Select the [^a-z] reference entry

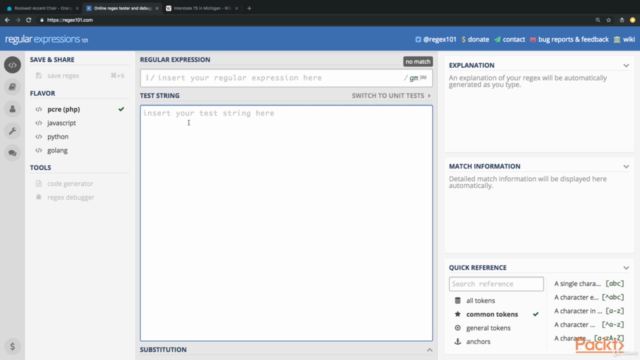click(x=589, y=324)
